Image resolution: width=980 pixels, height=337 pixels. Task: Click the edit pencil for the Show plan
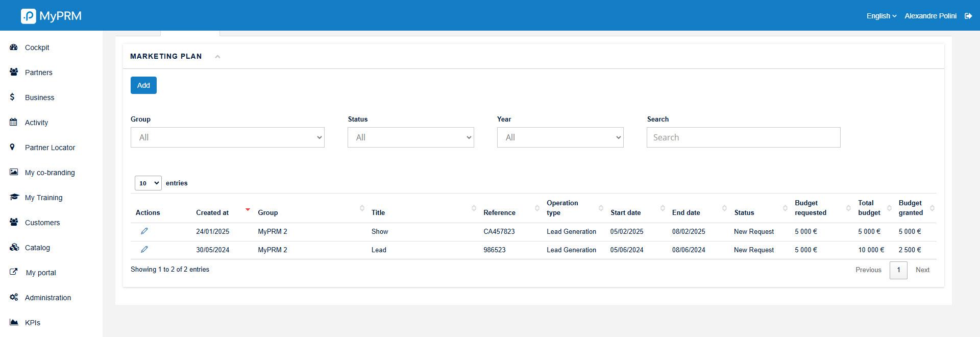[144, 231]
